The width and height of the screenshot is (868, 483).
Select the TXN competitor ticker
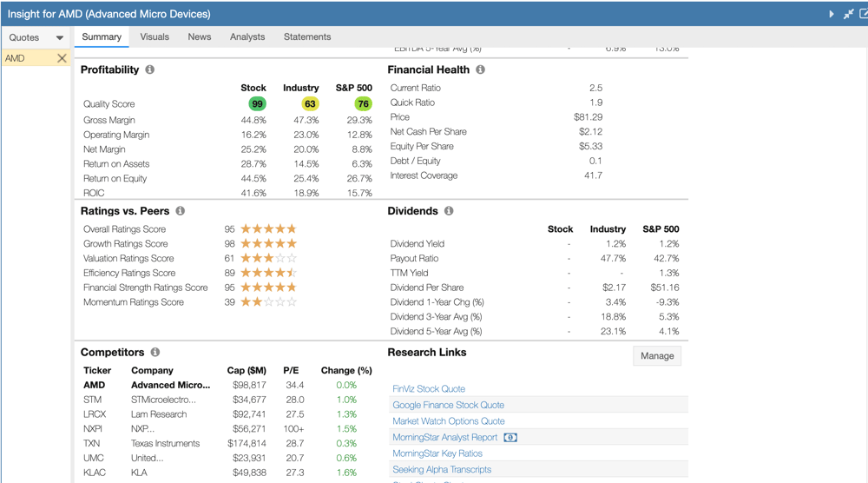click(92, 443)
